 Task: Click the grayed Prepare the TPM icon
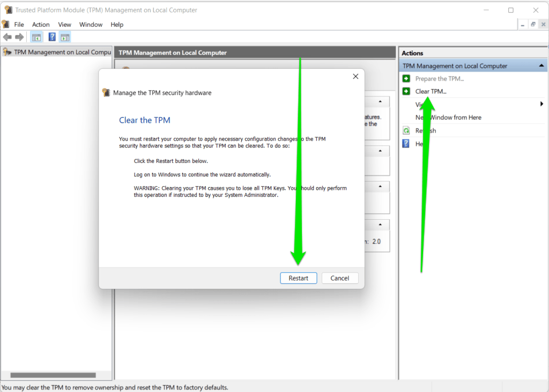406,78
